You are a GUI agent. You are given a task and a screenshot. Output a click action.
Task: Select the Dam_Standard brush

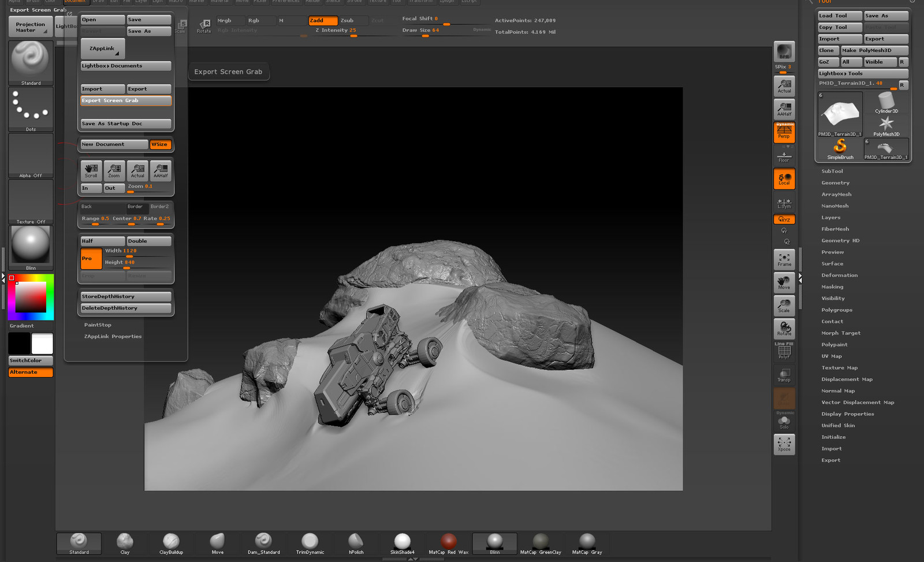pos(264,544)
